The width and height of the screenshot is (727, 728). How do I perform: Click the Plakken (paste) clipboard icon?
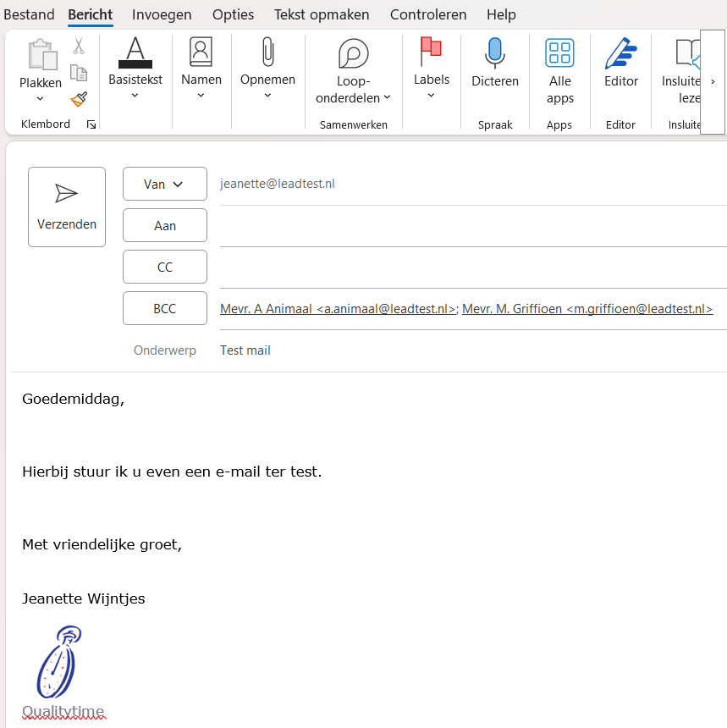(42, 54)
